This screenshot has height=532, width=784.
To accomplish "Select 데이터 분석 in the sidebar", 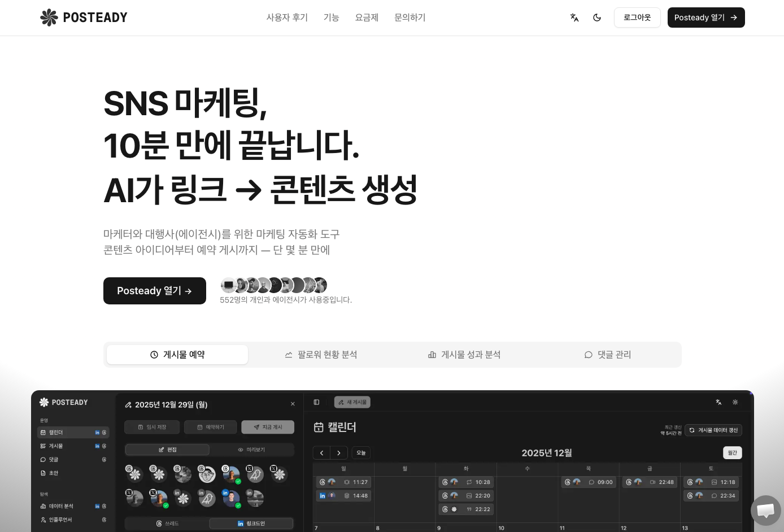I will pos(73,506).
